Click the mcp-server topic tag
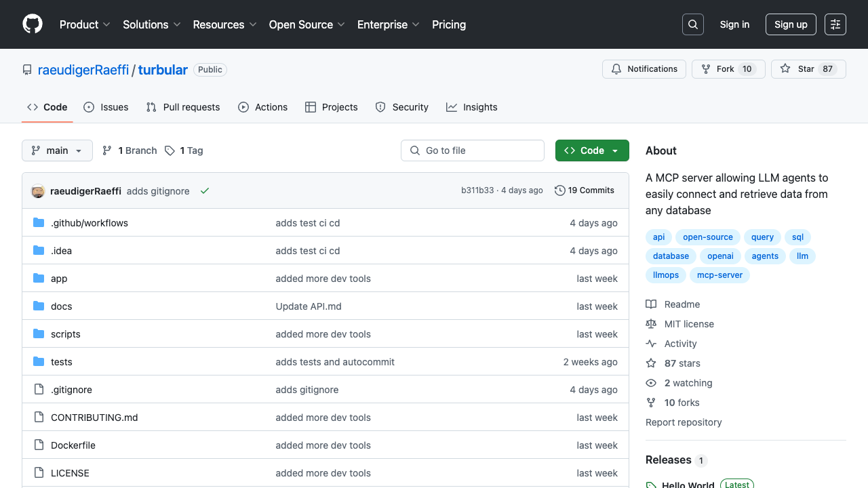Screen dimensions: 868x488 click(720, 275)
